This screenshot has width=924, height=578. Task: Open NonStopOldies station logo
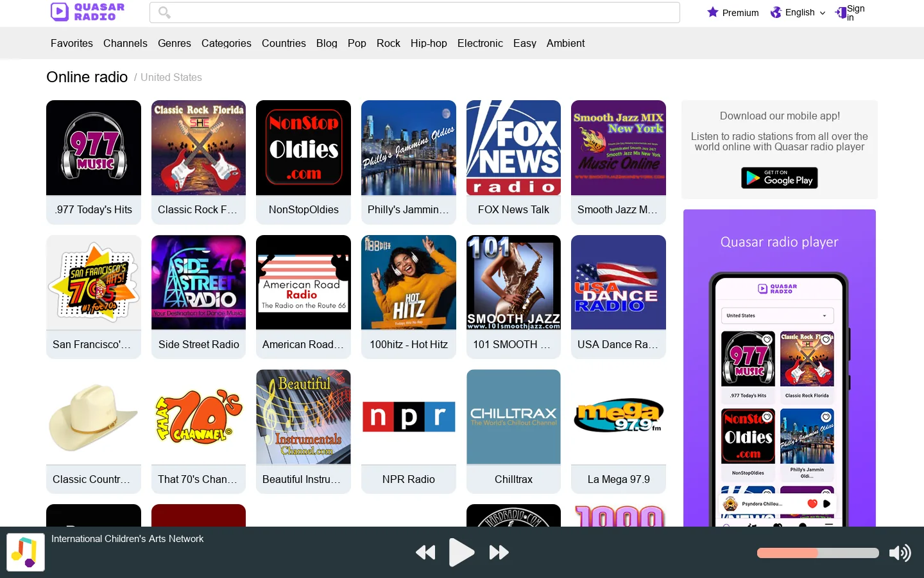304,148
